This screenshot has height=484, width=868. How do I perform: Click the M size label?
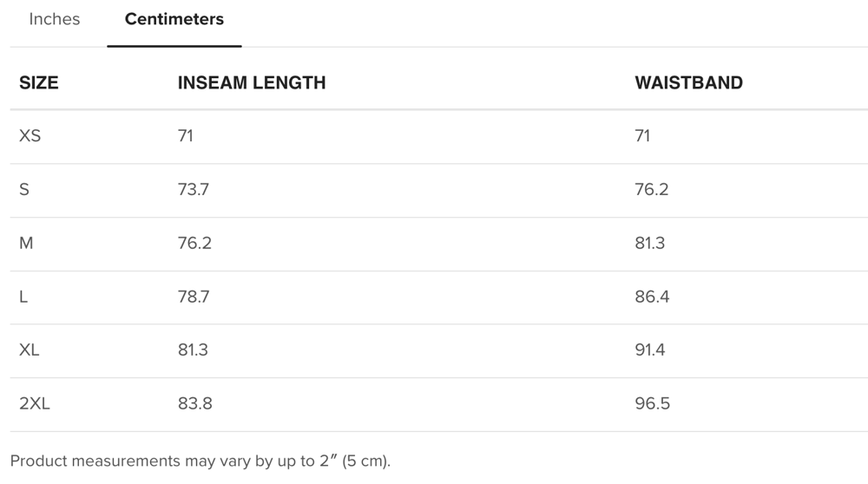coord(26,244)
